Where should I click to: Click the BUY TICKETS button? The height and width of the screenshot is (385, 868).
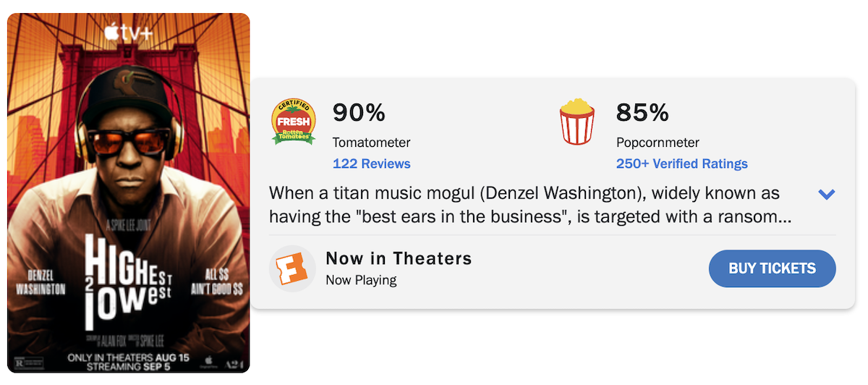[772, 268]
